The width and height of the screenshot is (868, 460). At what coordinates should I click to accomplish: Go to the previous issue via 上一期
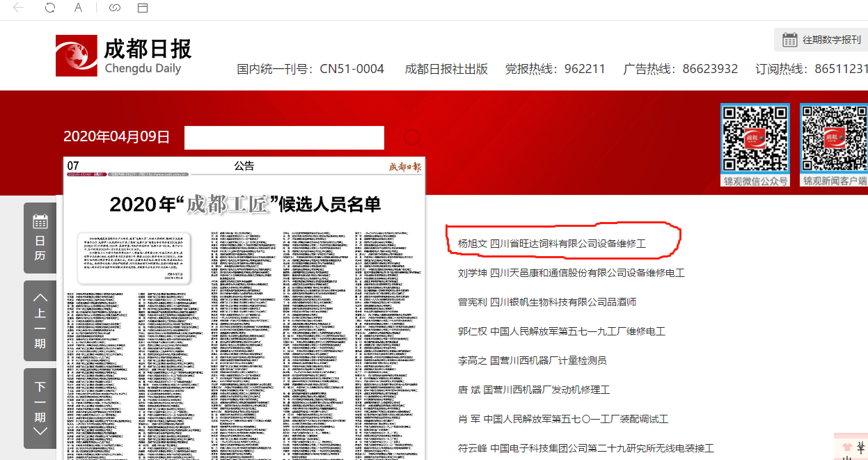[40, 320]
